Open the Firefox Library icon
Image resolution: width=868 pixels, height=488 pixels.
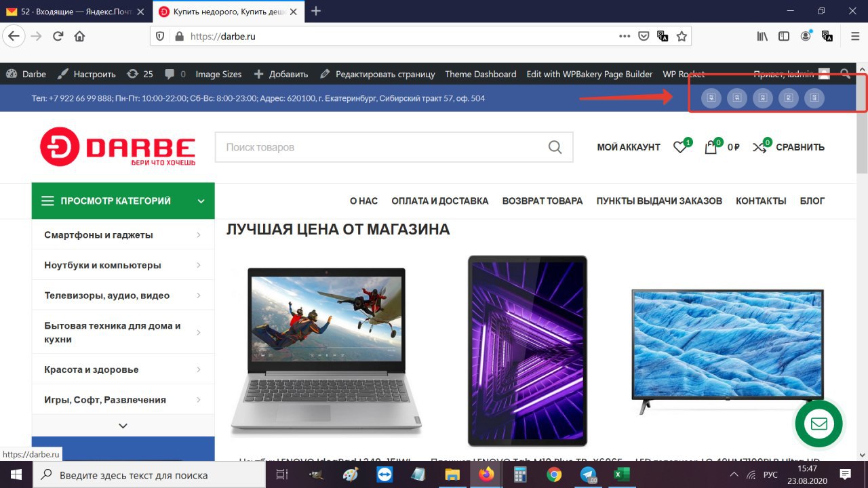click(763, 37)
